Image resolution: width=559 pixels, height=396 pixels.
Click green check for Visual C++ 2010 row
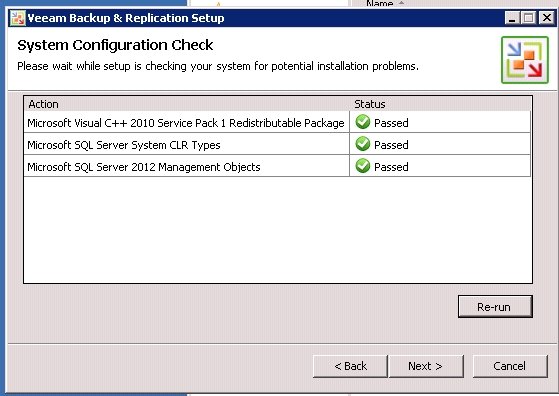pos(363,122)
